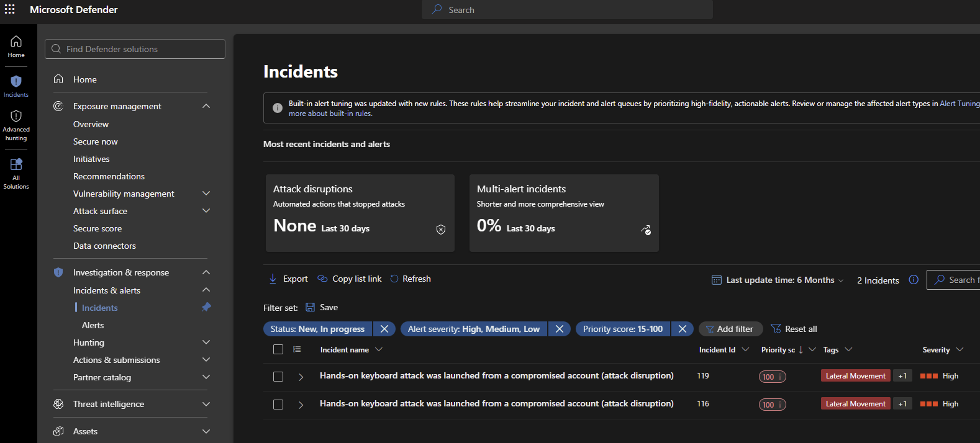The width and height of the screenshot is (980, 443).
Task: Expand the Threat intelligence section
Action: pos(206,404)
